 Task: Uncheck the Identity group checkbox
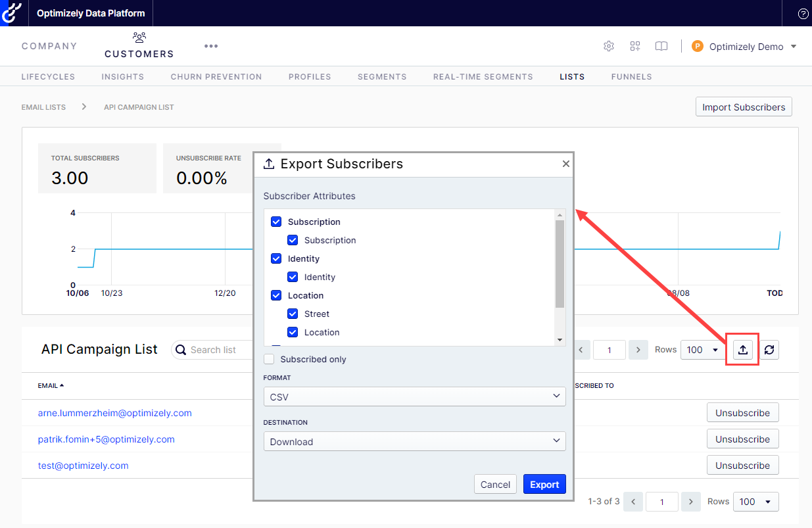276,259
